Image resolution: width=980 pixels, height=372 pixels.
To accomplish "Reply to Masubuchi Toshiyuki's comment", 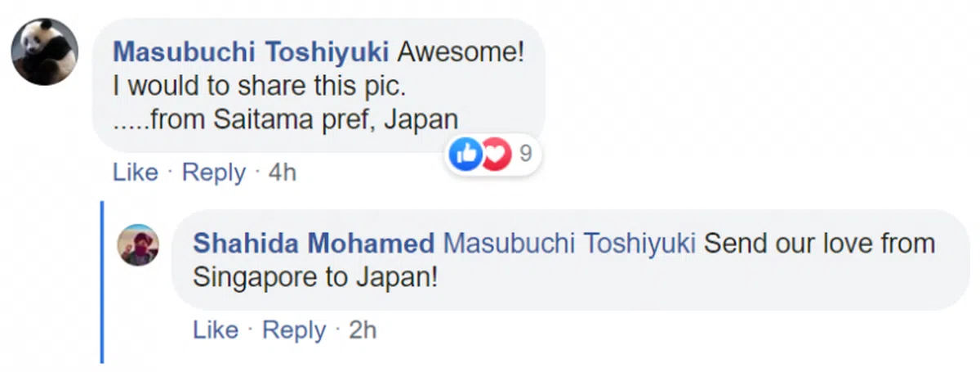I will click(x=213, y=173).
